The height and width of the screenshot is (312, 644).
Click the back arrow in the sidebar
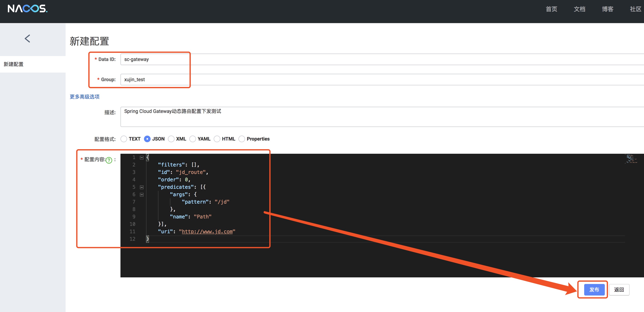click(27, 39)
